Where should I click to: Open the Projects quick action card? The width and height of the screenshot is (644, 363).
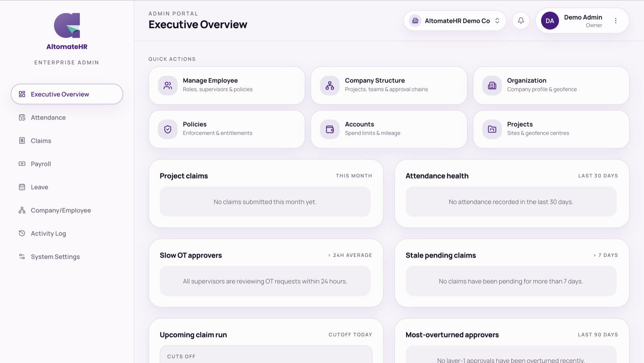(x=551, y=129)
